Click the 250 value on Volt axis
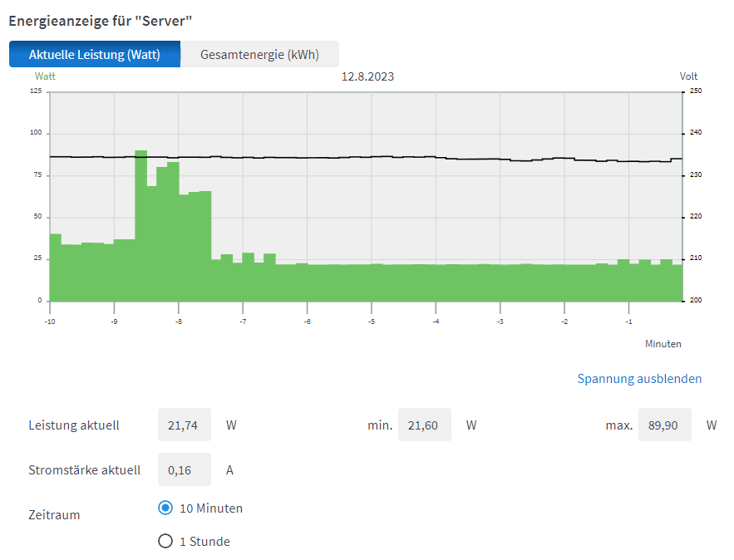The image size is (734, 560). [x=696, y=91]
